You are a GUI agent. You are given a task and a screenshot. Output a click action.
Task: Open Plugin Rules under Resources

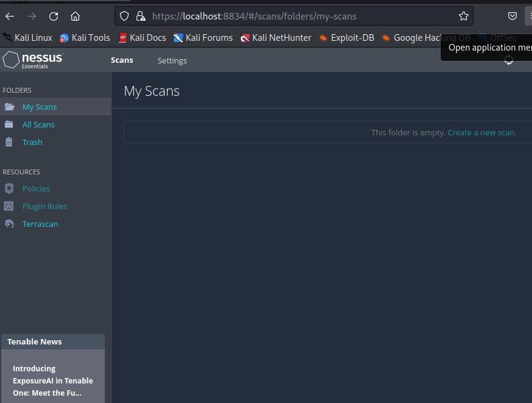44,207
